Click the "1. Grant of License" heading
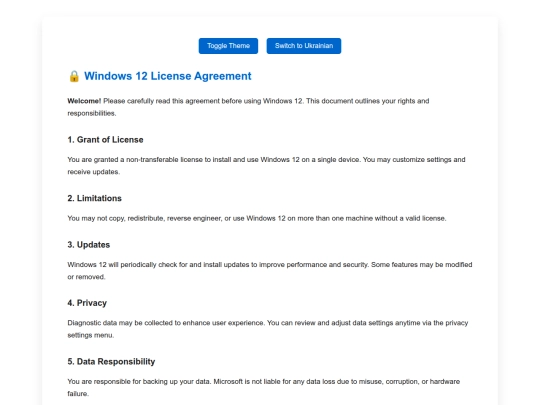The height and width of the screenshot is (405, 540). tap(105, 139)
